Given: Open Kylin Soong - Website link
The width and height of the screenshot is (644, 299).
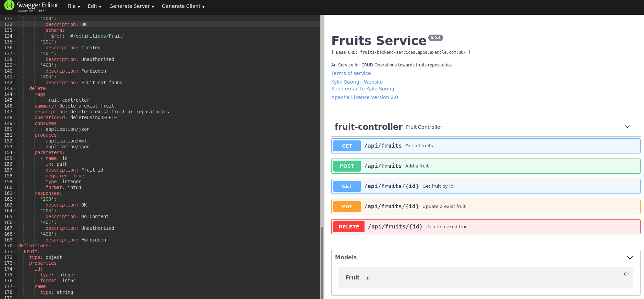Looking at the screenshot, I should [x=357, y=82].
